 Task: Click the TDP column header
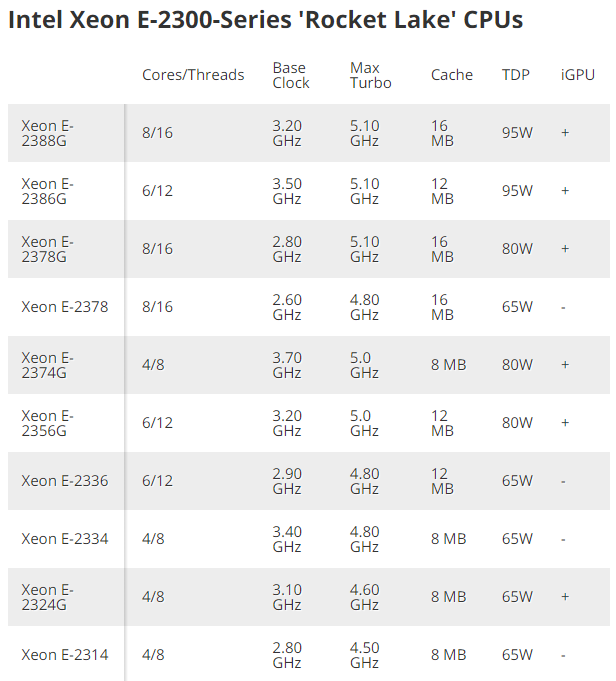(516, 75)
